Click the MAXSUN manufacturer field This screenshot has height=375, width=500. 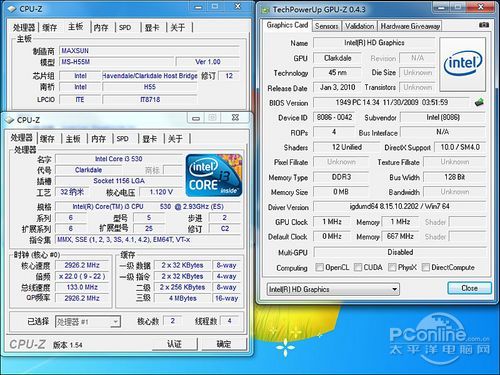(149, 51)
